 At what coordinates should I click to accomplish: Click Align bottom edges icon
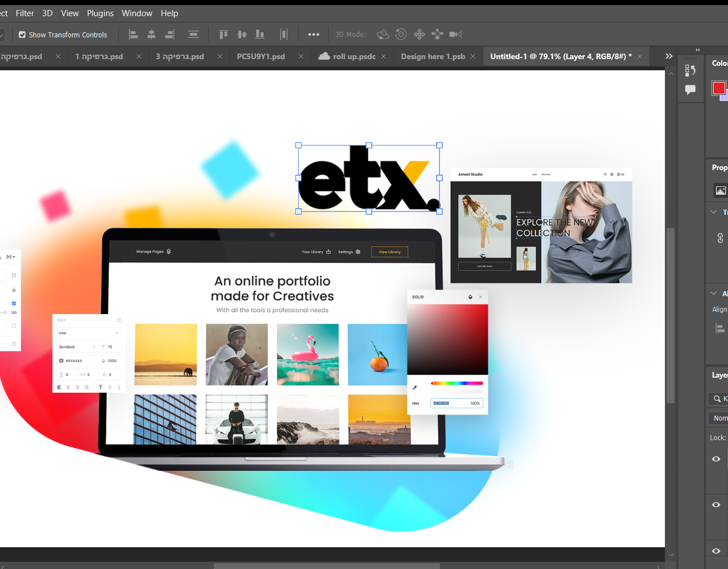(260, 35)
